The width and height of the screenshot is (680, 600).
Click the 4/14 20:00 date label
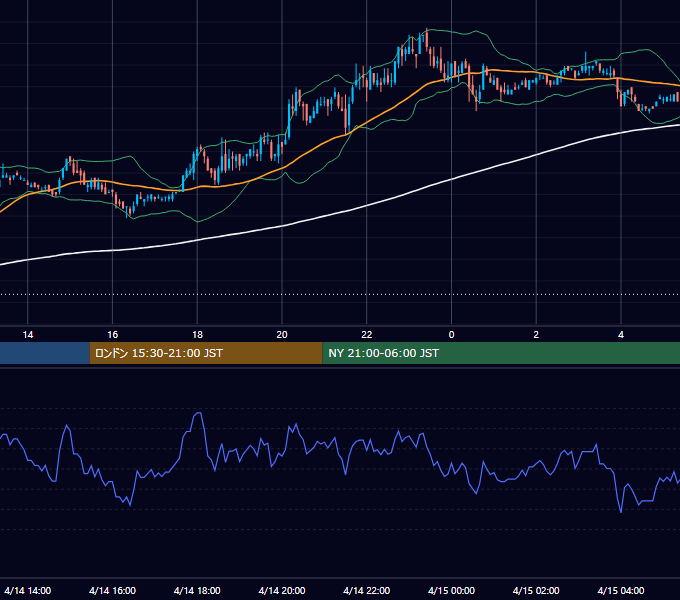pos(282,590)
